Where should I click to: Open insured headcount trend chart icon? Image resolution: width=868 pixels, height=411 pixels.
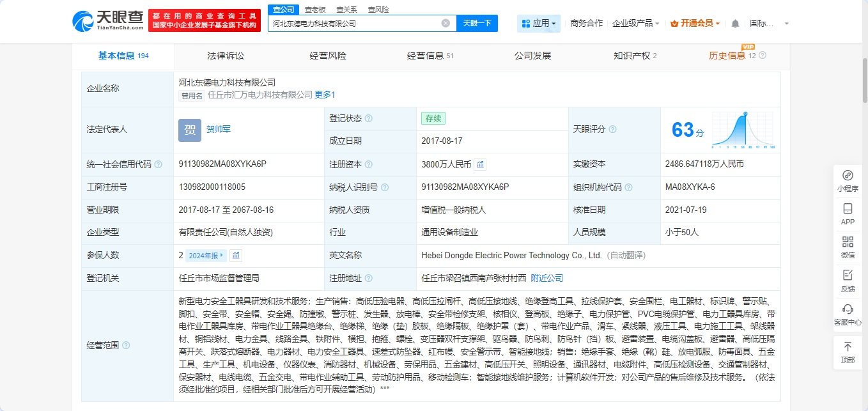236,256
